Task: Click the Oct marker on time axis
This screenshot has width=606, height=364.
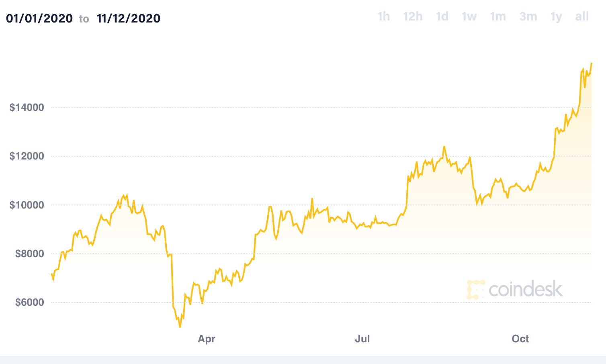Action: (x=520, y=339)
